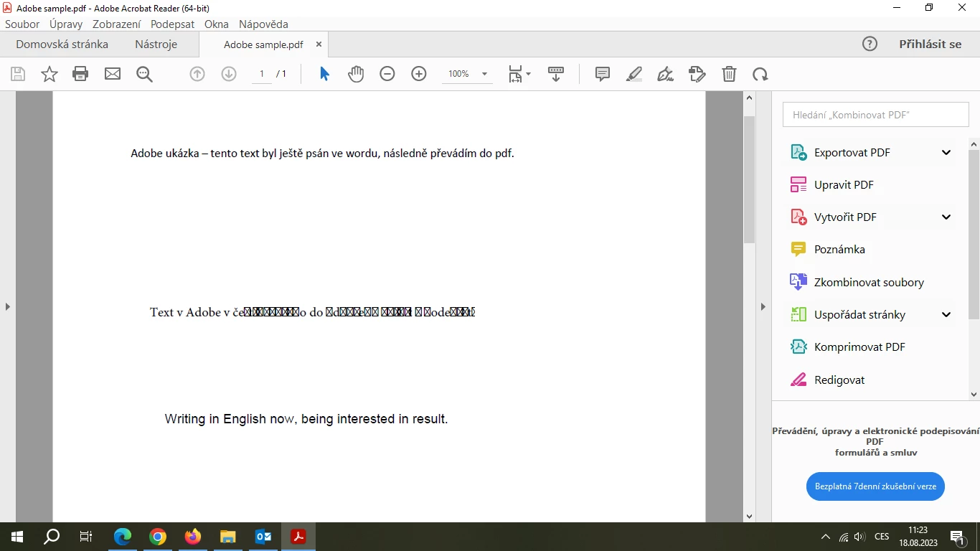Select the highlight text tool
The width and height of the screenshot is (980, 551).
(634, 74)
